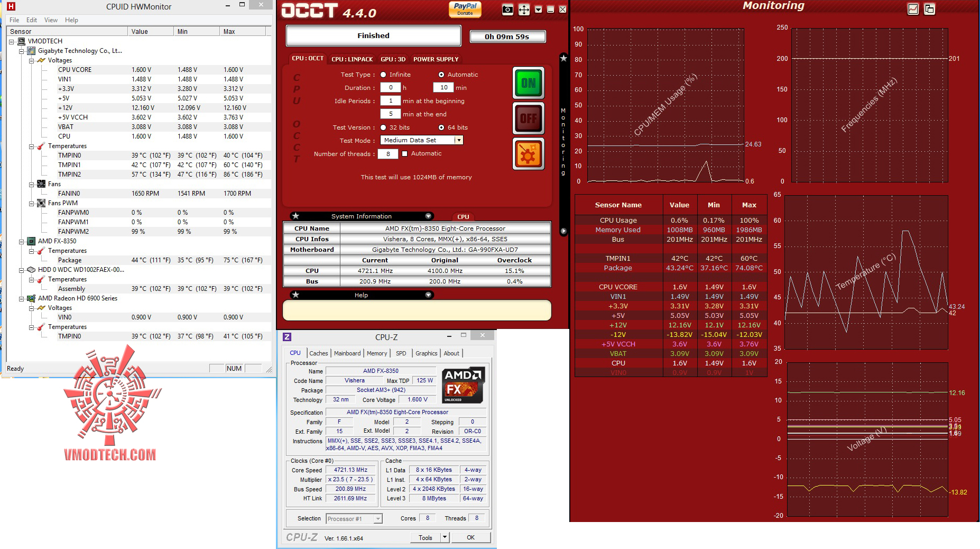Image resolution: width=980 pixels, height=549 pixels.
Task: Click the OCCT move-window arrows icon
Action: point(524,10)
